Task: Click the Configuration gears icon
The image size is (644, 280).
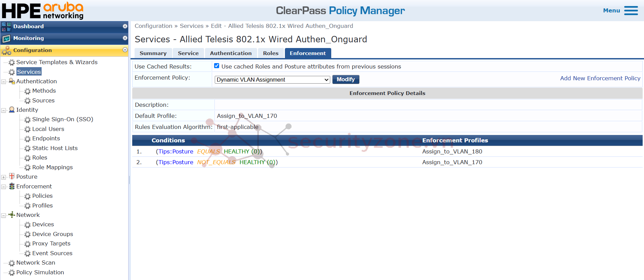Action: [6, 50]
